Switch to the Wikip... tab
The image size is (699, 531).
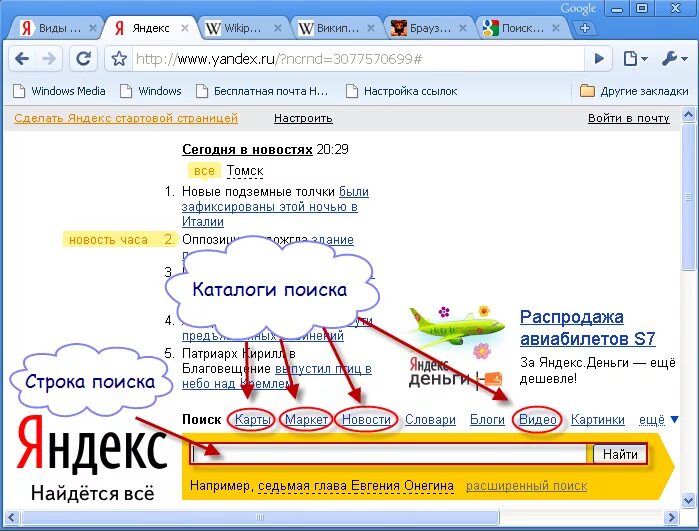(243, 28)
